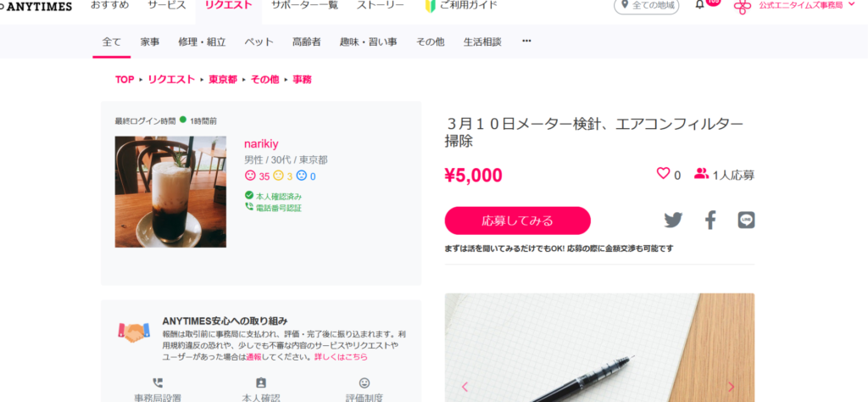Expand more categories with ellipsis
868x402 pixels.
tap(526, 41)
